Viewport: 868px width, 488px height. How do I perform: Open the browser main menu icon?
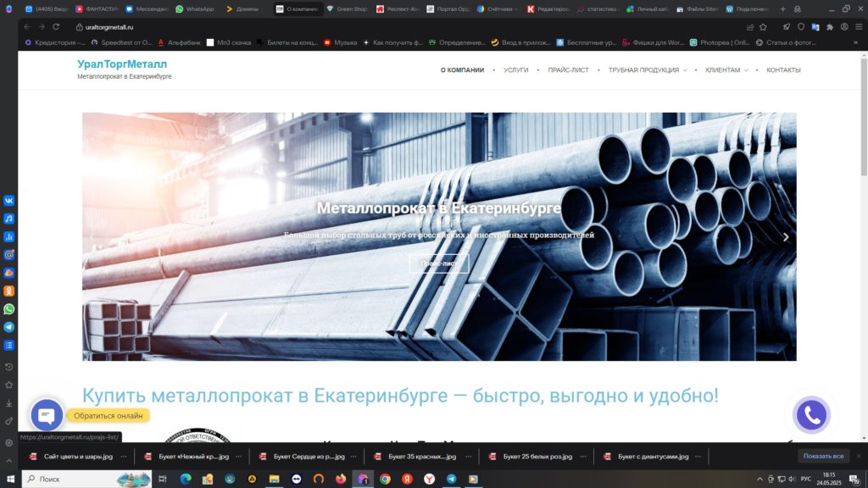(859, 26)
